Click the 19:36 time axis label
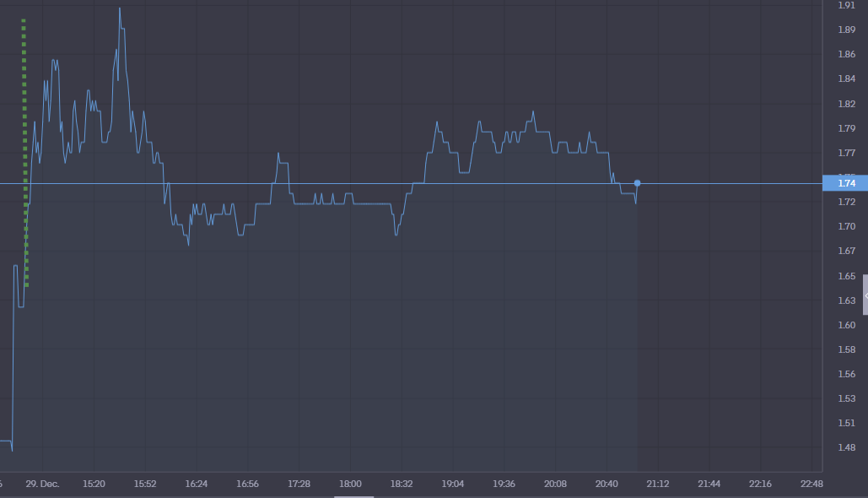 click(x=504, y=484)
